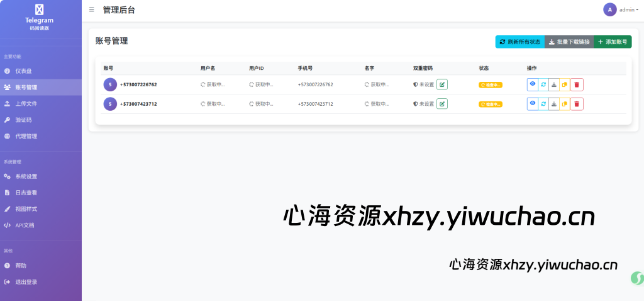
Task: Click the 验证码 key icon
Action: click(x=7, y=120)
